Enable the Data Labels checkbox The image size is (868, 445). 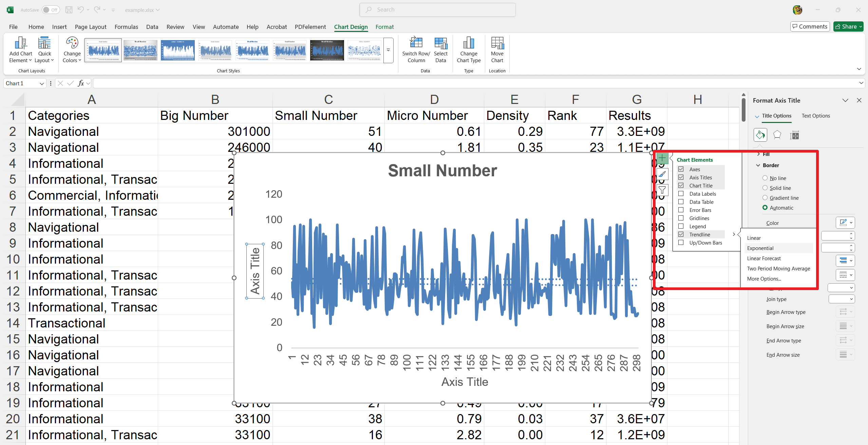point(681,194)
